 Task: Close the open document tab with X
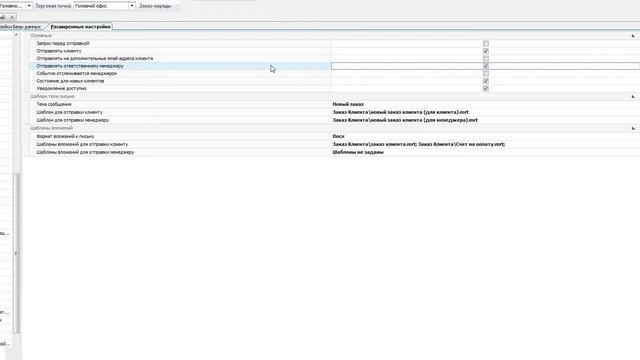tap(12, 17)
